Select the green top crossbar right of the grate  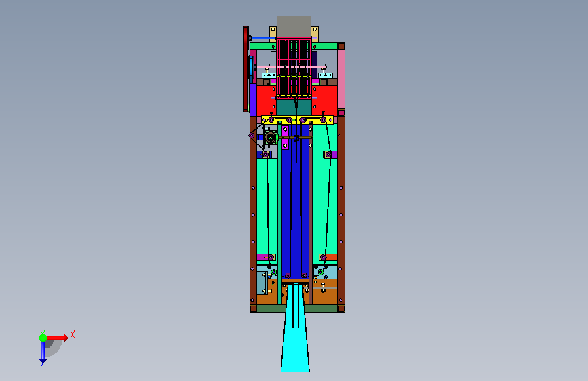[324, 46]
